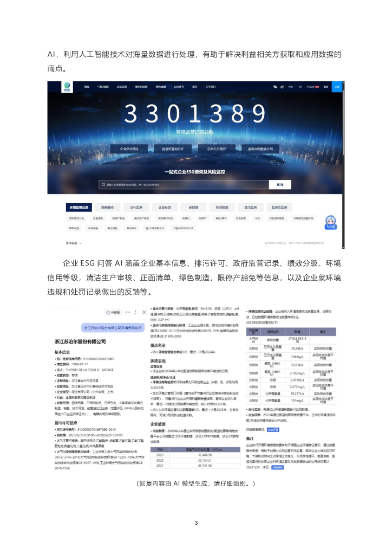This screenshot has height=555, width=392.
Task: Click the magnifier icon in the search box
Action: click(x=103, y=184)
